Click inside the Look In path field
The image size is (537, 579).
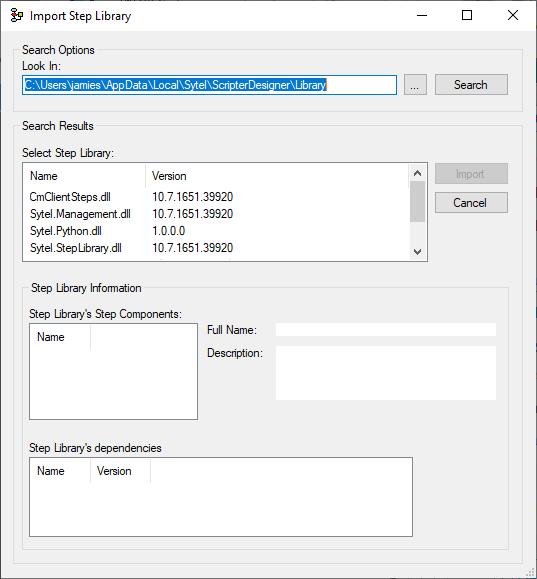pyautogui.click(x=209, y=85)
